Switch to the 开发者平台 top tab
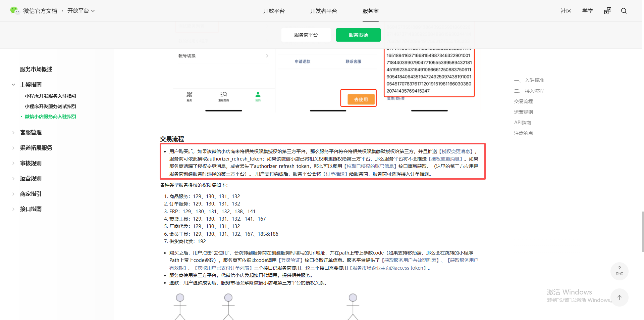 (x=324, y=11)
